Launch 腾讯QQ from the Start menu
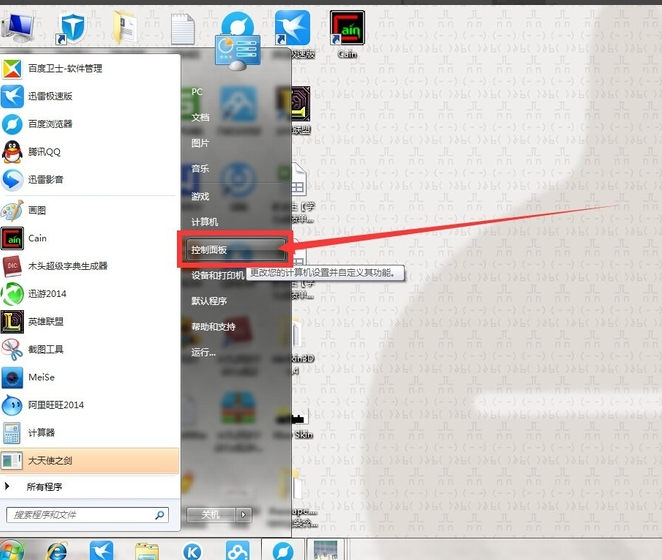Screen dimensions: 662x560 pyautogui.click(x=45, y=152)
